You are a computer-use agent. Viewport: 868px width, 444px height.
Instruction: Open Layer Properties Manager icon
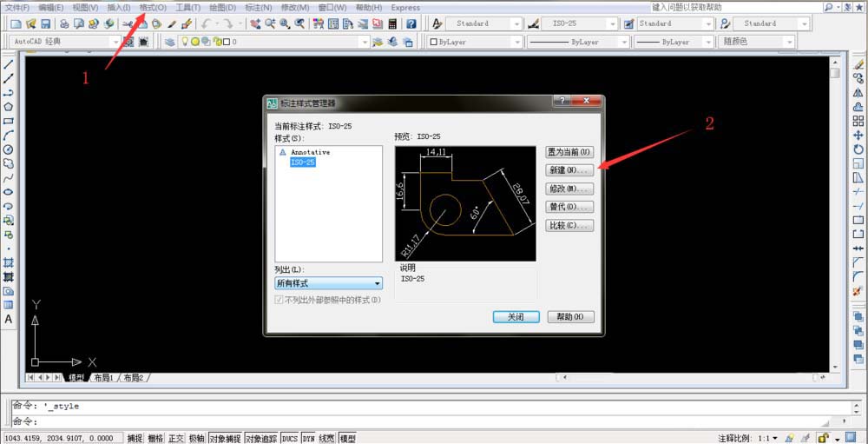(169, 42)
